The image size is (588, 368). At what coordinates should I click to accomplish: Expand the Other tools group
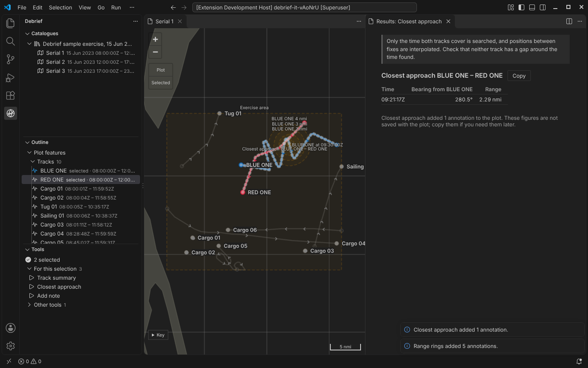[x=29, y=305]
